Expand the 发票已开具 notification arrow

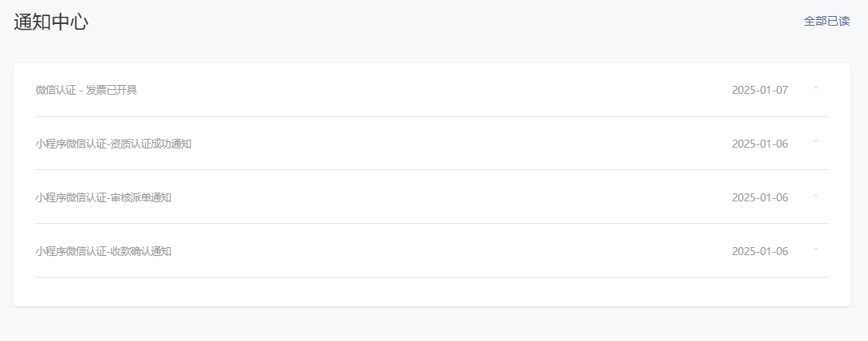[x=815, y=88]
